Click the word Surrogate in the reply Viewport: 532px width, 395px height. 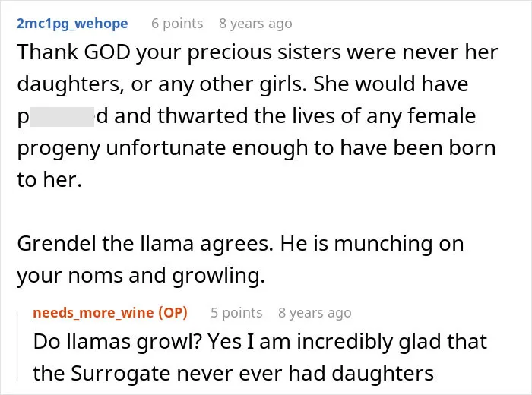point(120,374)
